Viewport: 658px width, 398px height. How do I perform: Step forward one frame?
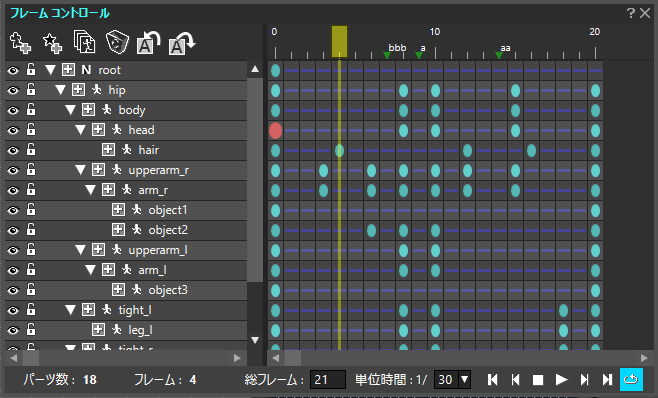[584, 380]
